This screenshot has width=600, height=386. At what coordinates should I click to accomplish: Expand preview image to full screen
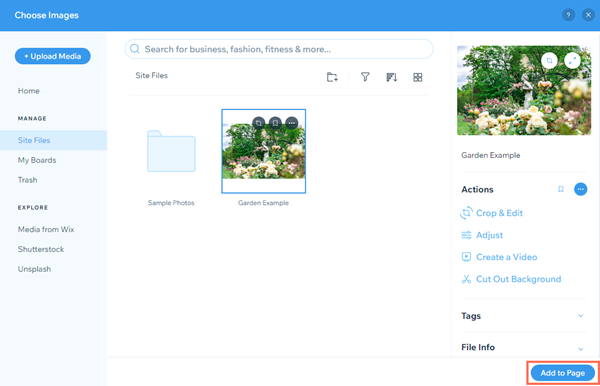click(x=572, y=60)
